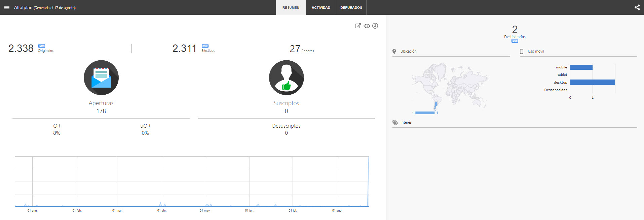
Task: Click the 01 jun. axis label
Action: 250,211
